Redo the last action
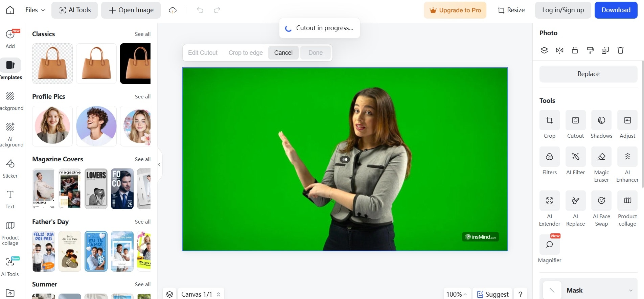This screenshot has width=644, height=299. click(217, 10)
